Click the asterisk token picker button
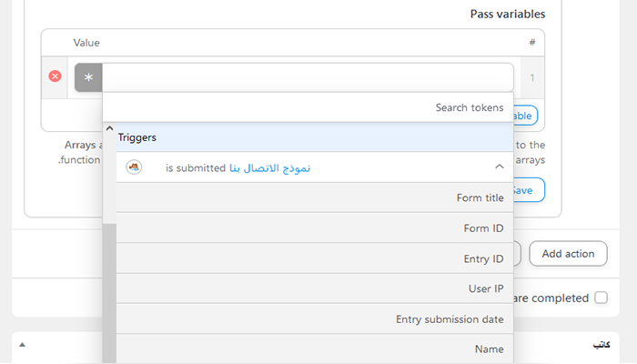The image size is (637, 364). [88, 78]
